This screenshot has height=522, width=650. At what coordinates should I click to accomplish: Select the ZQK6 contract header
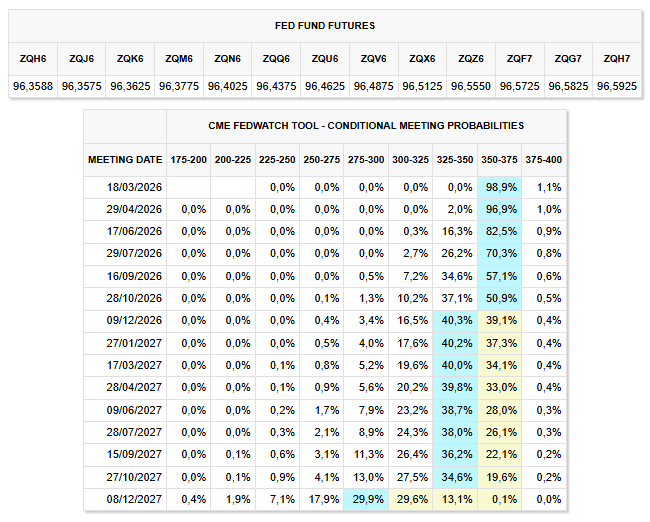pos(130,59)
